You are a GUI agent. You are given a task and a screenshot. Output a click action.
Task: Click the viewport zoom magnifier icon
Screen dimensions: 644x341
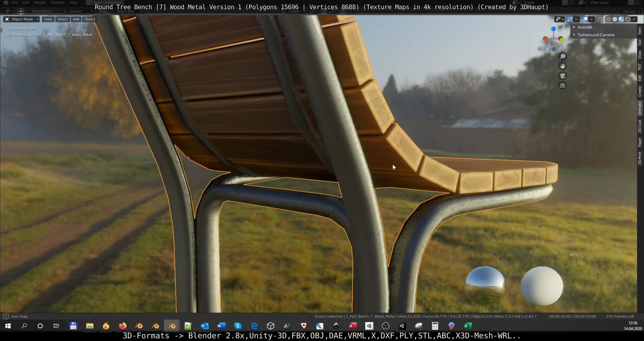click(562, 56)
